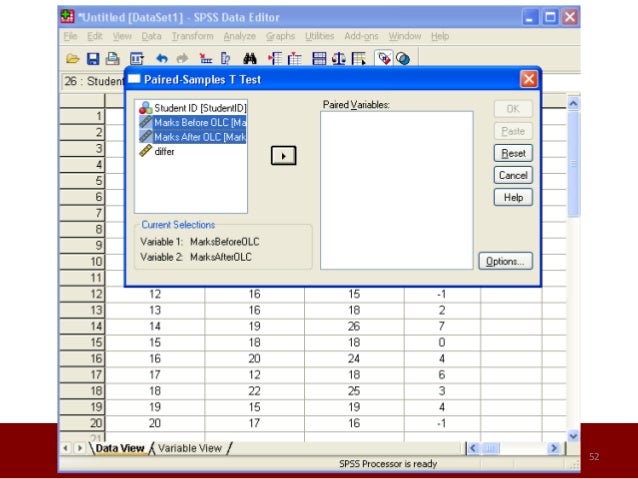Viewport: 638px width, 479px height.
Task: Select the Go to Case icon
Action: (205, 59)
